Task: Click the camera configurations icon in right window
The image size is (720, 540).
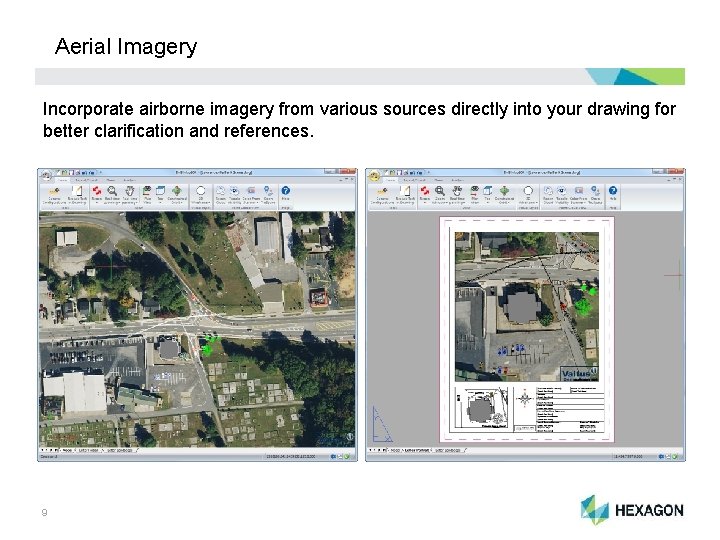Action: coord(382,190)
